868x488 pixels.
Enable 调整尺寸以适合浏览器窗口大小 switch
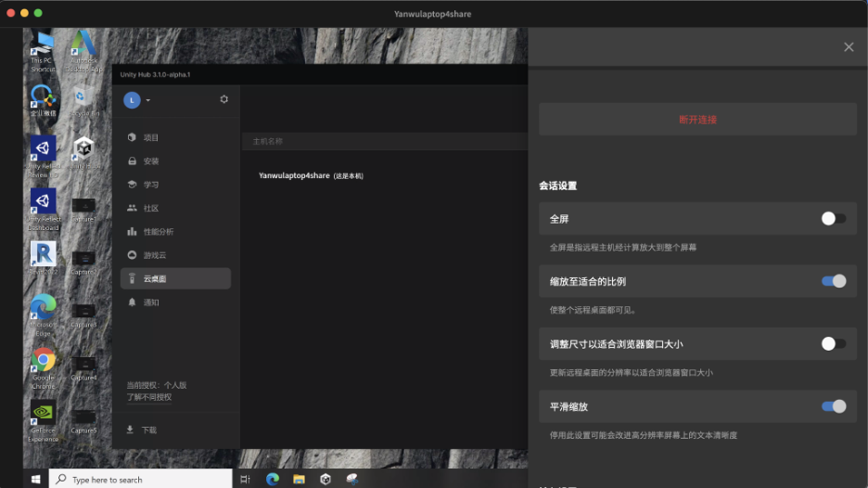(x=833, y=344)
